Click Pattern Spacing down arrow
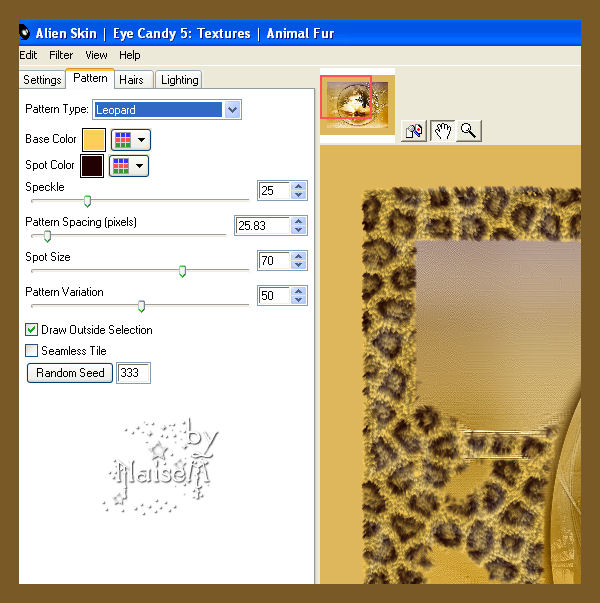 point(299,230)
